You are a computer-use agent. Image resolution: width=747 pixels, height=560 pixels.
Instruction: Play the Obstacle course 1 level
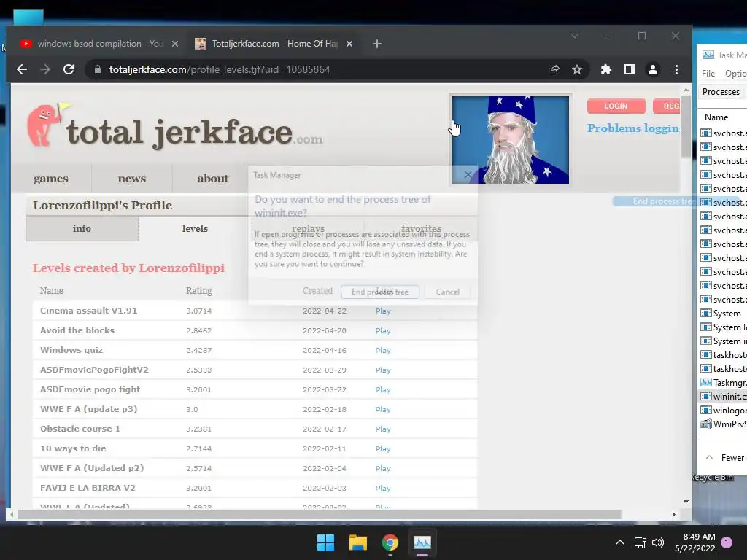(x=383, y=429)
